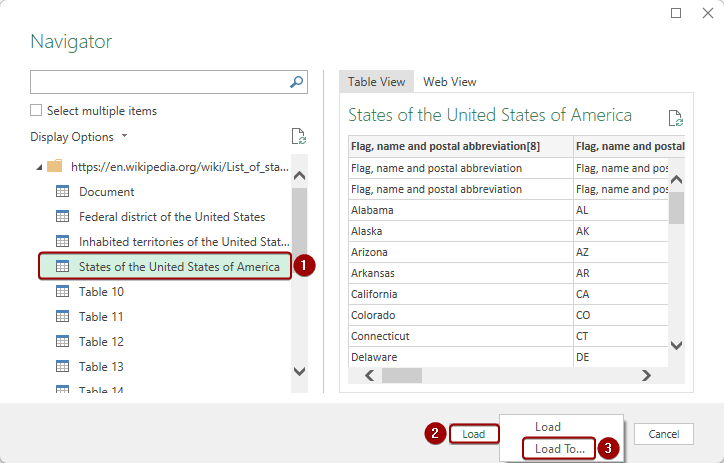Click the Federal district table icon

[62, 217]
